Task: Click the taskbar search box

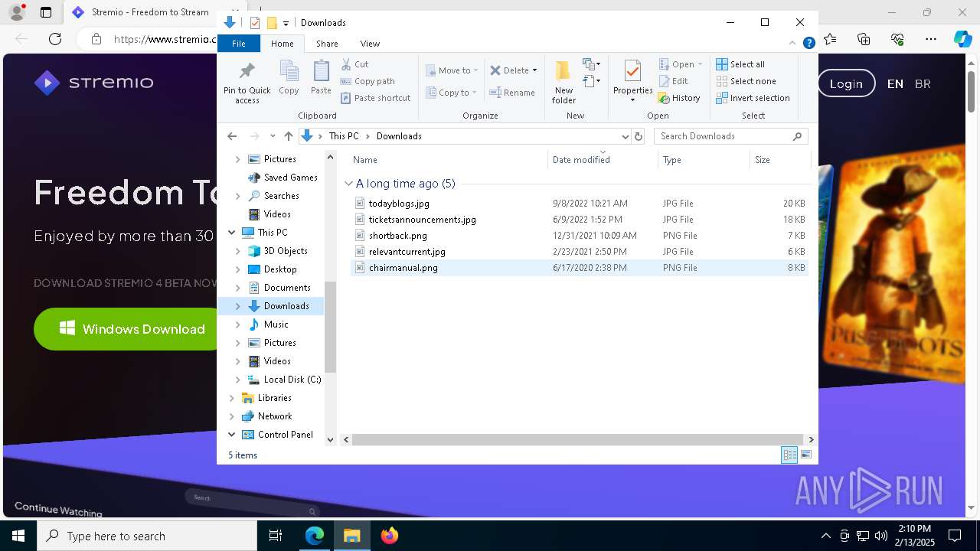Action: pyautogui.click(x=147, y=536)
